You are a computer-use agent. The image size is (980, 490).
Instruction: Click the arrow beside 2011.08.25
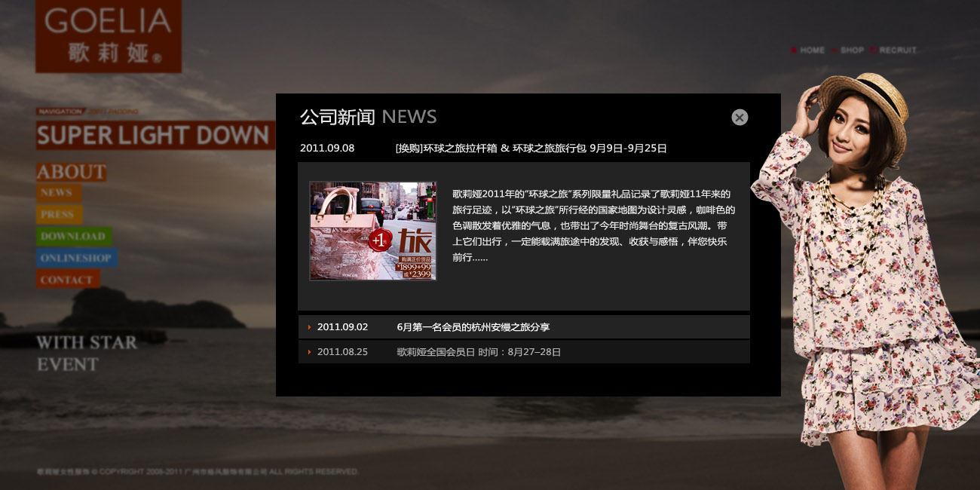[x=309, y=352]
